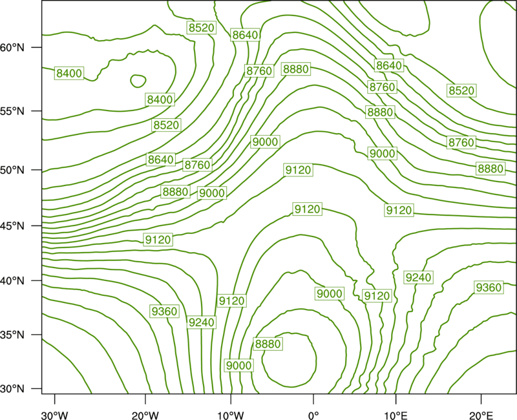The width and height of the screenshot is (517, 420).
Task: Click the 50°N latitude axis label
Action: pos(12,170)
